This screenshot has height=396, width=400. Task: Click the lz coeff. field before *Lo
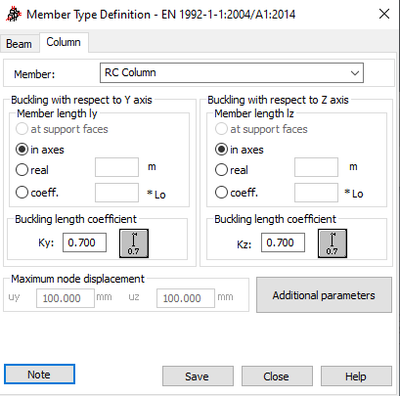(316, 193)
